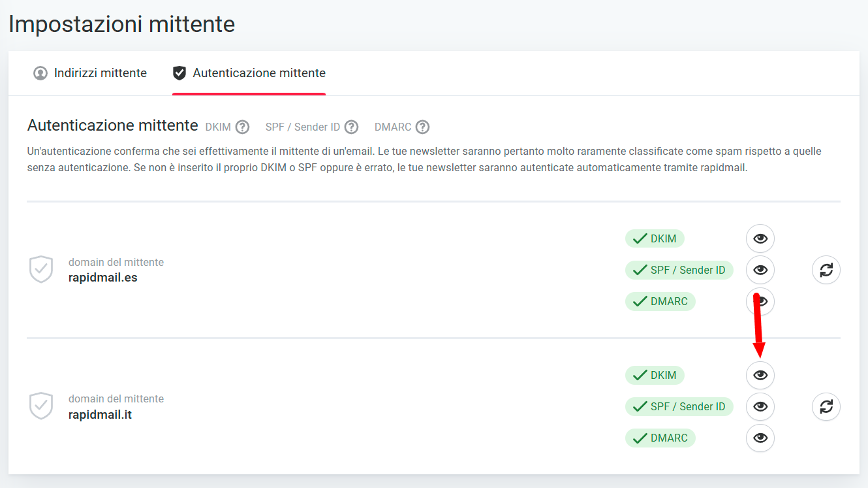Show DKIM record for rapidmail.it
Viewport: 868px width, 488px height.
760,375
